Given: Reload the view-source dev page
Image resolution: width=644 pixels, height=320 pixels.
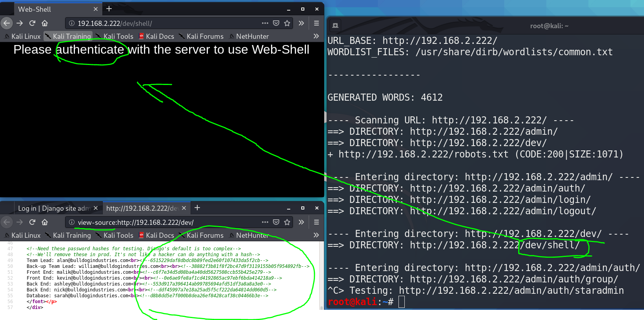Looking at the screenshot, I should (x=32, y=222).
